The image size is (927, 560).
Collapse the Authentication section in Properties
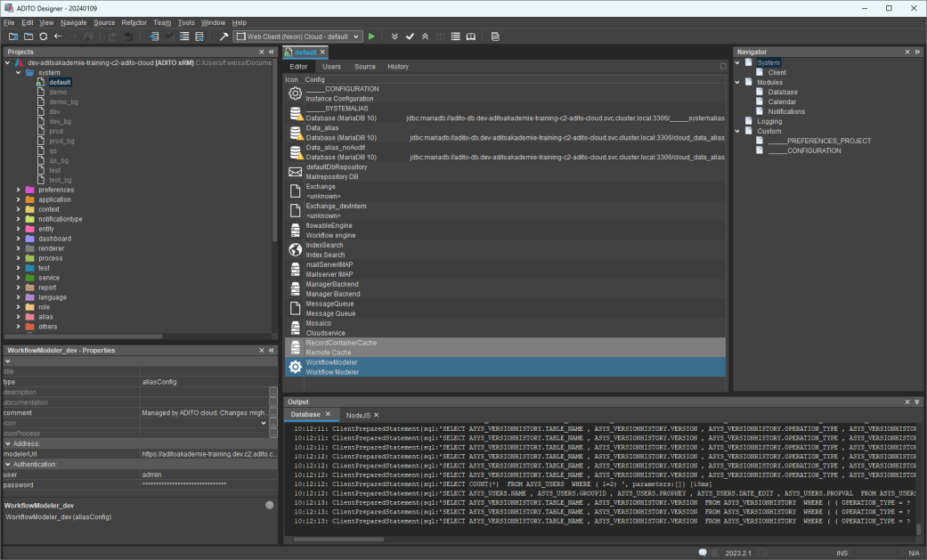(8, 464)
